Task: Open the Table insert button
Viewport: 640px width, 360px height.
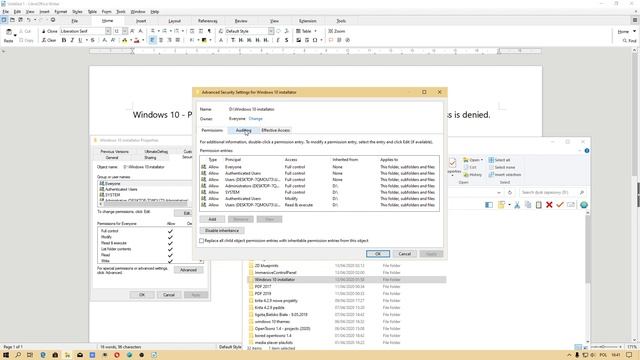Action: (304, 31)
